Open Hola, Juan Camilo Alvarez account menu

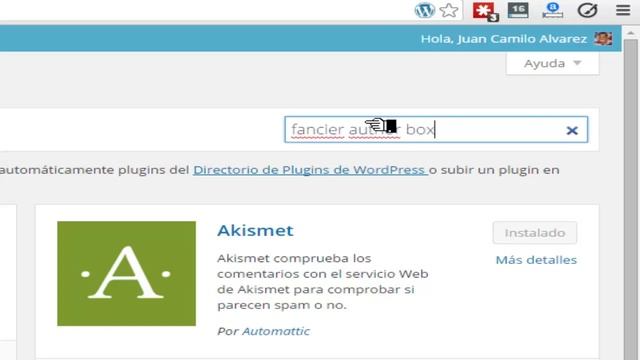[x=504, y=39]
